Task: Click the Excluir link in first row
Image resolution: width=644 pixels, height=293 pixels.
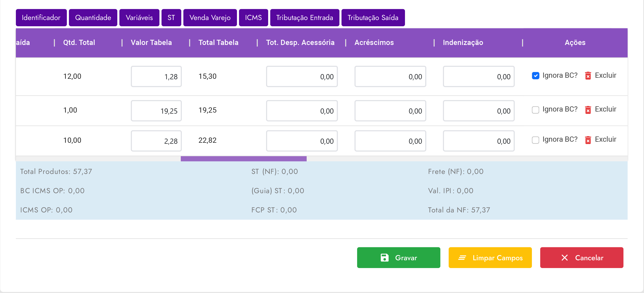Action: [x=606, y=75]
